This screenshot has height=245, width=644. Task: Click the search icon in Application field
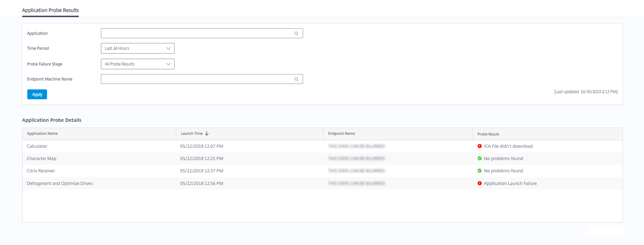(296, 33)
